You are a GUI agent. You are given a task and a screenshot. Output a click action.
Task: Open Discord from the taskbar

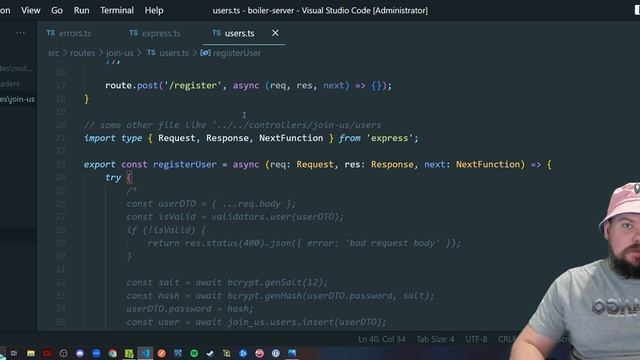80,353
